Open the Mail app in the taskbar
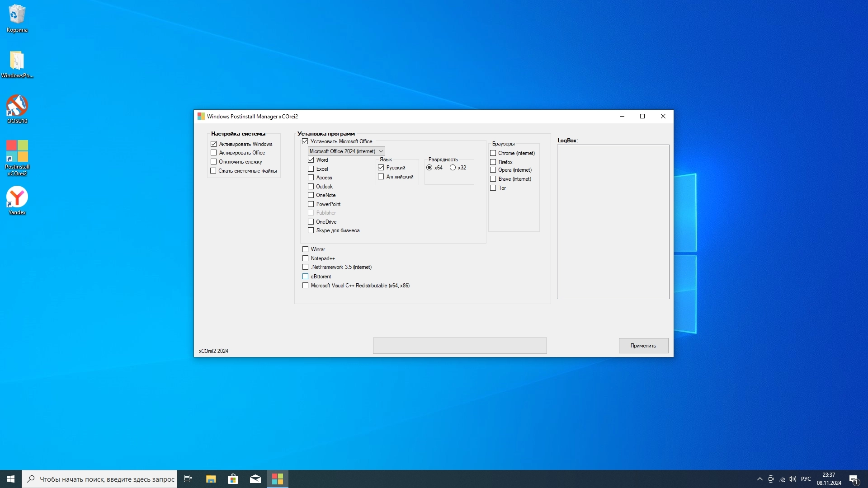 coord(255,479)
